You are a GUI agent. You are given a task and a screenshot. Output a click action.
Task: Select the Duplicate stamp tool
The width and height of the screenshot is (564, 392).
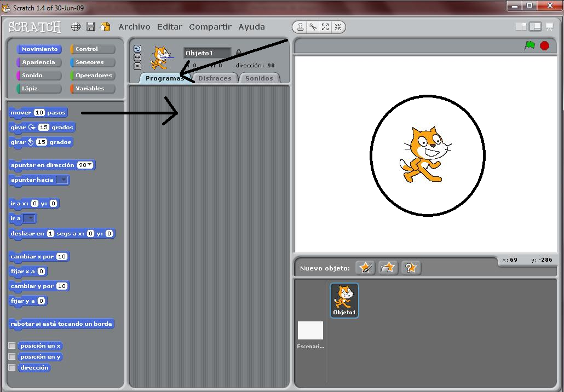301,27
